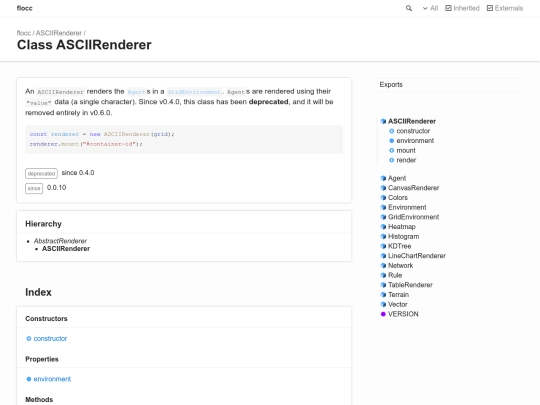
Task: Open the Heatmap class page
Action: click(402, 227)
